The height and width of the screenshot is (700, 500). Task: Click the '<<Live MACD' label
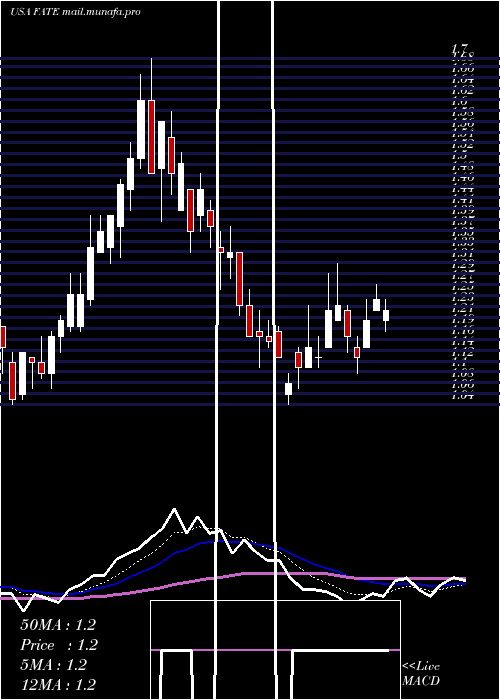[421, 674]
